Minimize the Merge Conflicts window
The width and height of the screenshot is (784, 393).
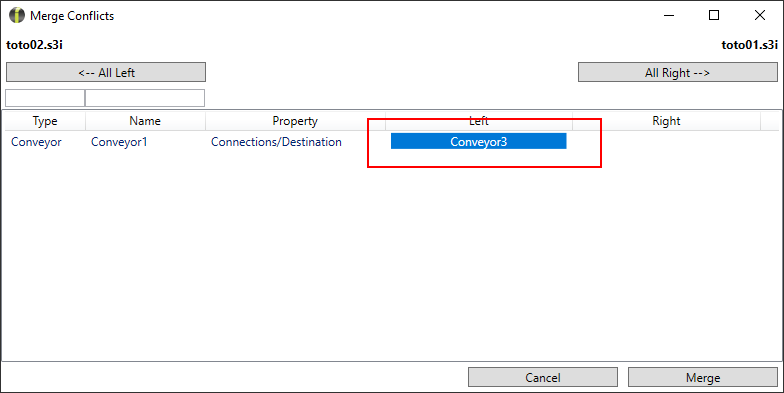pos(668,16)
